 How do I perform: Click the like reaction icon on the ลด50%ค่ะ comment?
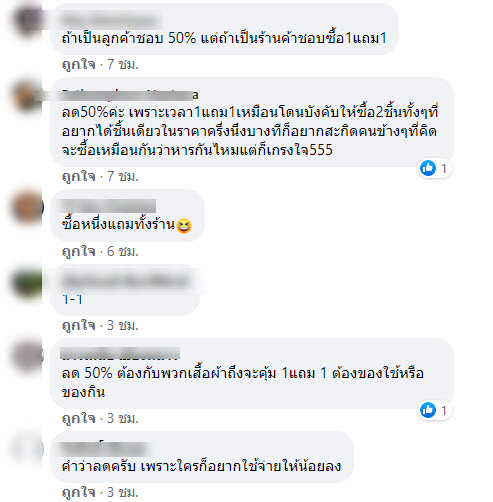coord(428,168)
